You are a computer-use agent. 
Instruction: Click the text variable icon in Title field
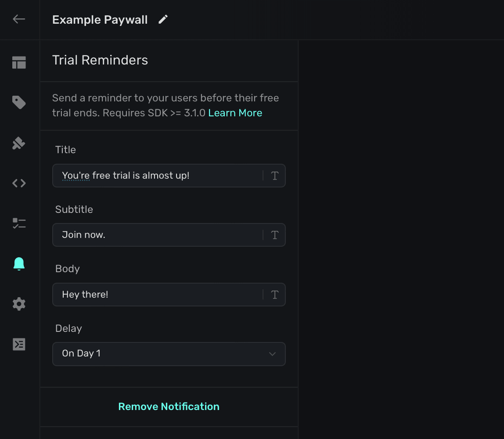275,176
